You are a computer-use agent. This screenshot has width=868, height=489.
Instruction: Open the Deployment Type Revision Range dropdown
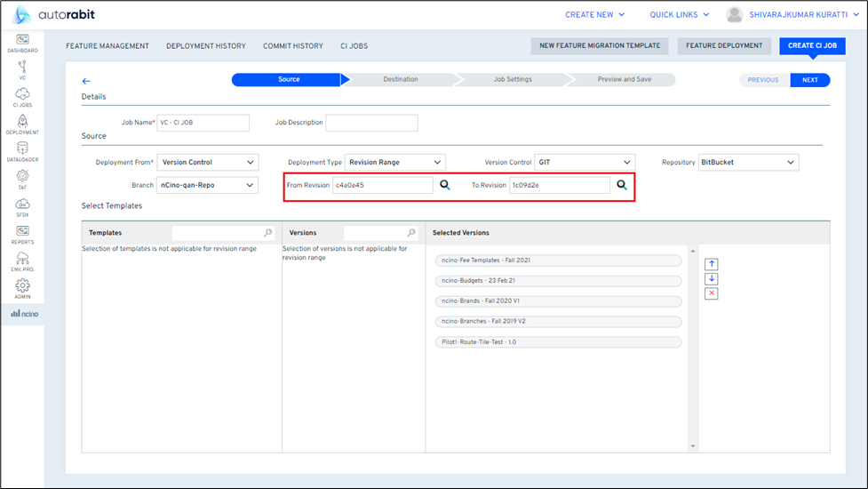(x=394, y=163)
